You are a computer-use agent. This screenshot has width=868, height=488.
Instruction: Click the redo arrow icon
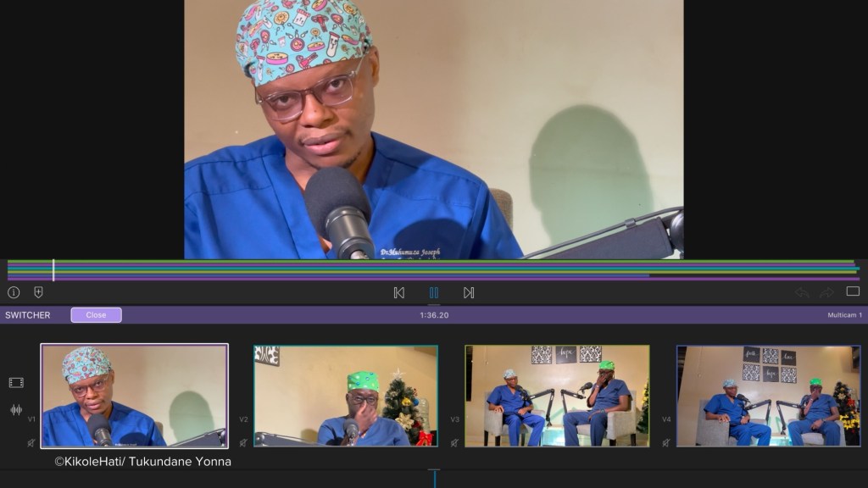(x=826, y=292)
